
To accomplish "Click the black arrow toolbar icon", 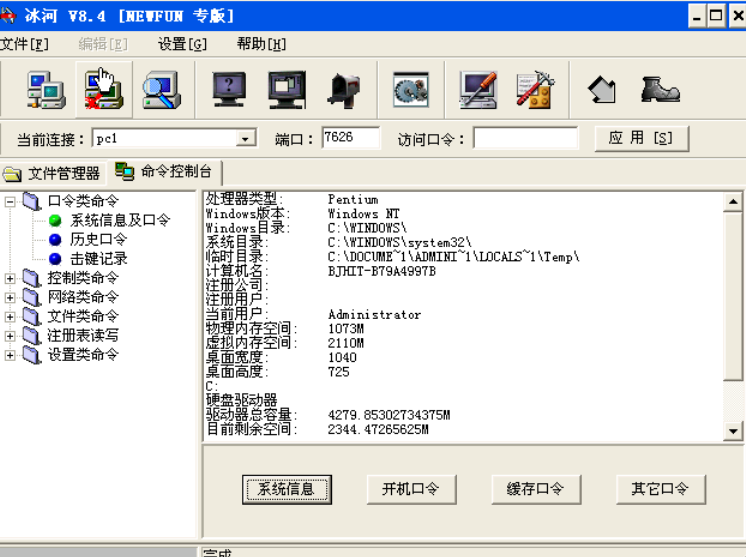I will pos(602,90).
